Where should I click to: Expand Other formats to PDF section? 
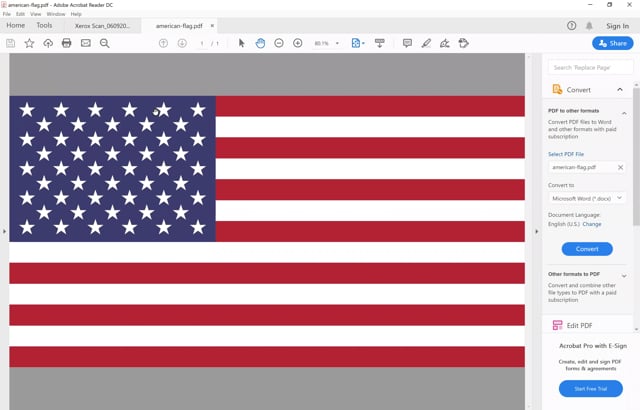click(624, 276)
